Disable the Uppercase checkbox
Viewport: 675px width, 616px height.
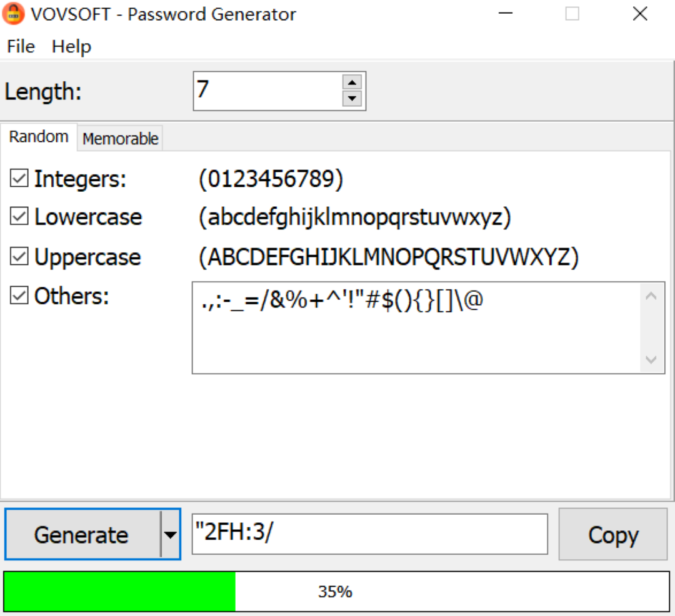(x=19, y=256)
